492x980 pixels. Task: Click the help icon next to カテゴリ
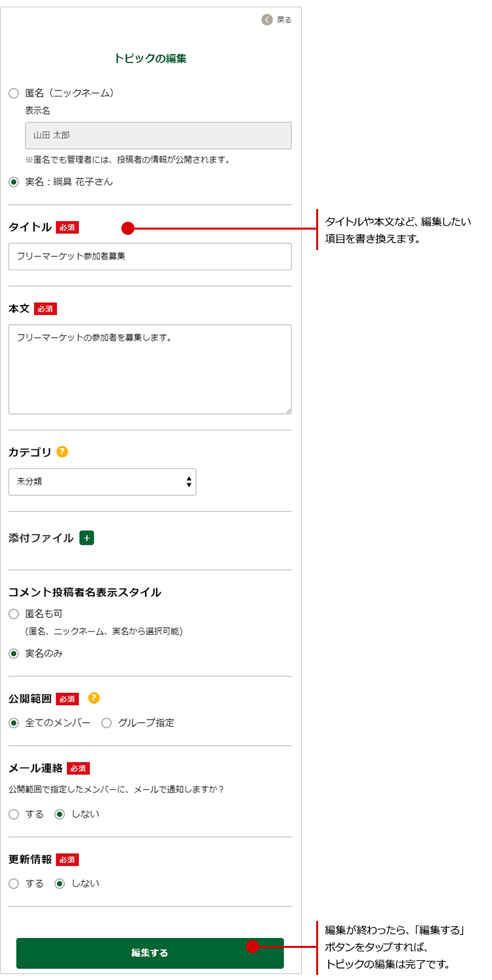62,451
